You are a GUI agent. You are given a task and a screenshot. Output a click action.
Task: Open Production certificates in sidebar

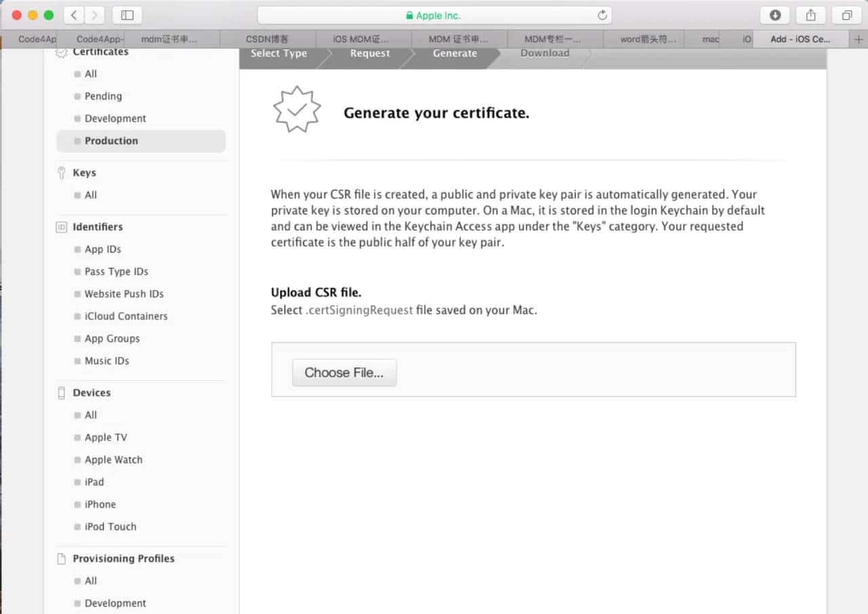pyautogui.click(x=111, y=141)
